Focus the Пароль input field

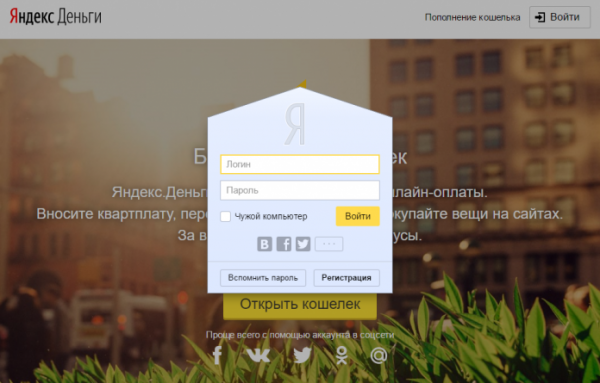pos(300,190)
